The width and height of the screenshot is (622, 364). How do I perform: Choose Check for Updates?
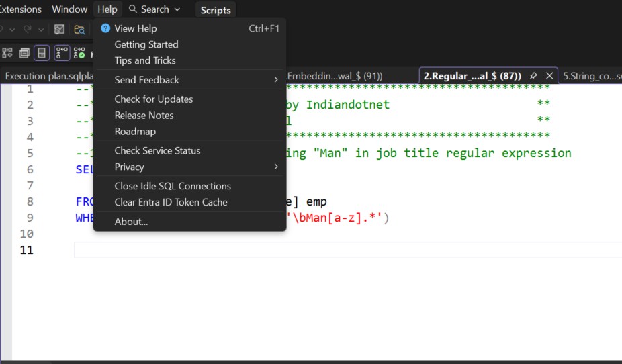190,99
